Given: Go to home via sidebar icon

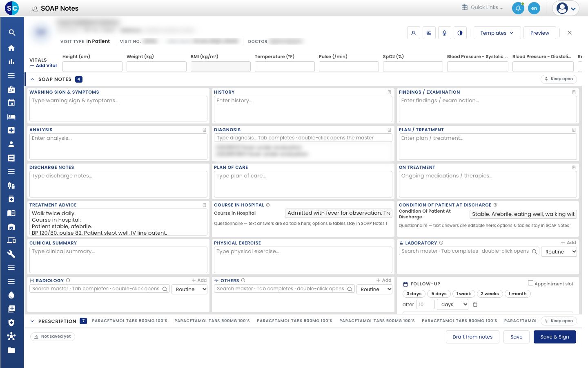Looking at the screenshot, I should 11,48.
